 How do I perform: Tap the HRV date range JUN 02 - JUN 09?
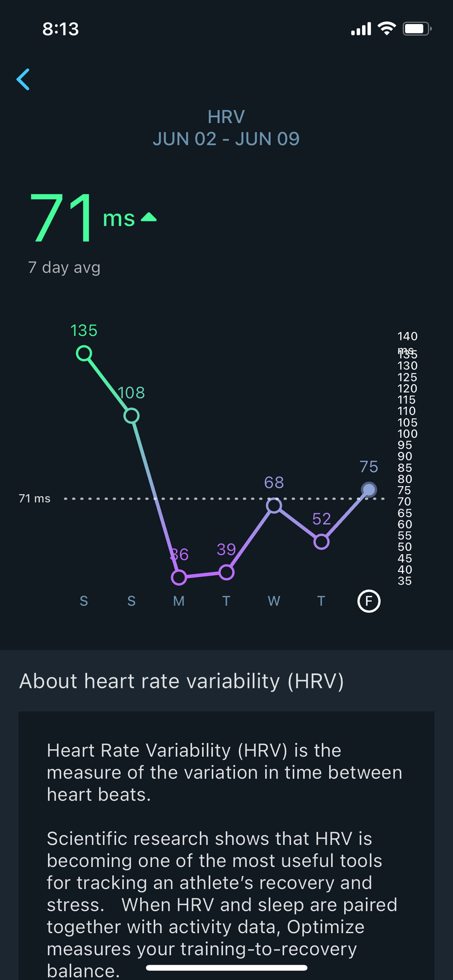(x=226, y=139)
